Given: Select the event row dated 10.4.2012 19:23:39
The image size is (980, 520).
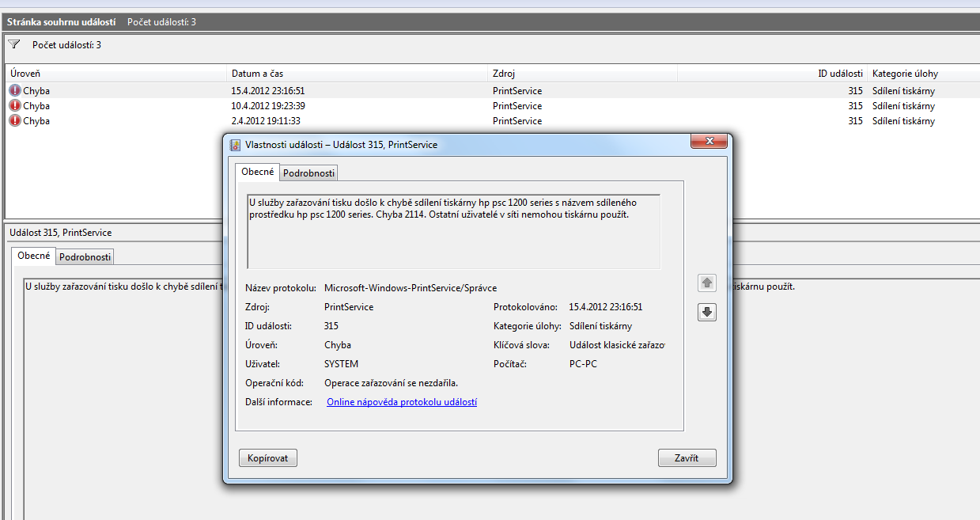Looking at the screenshot, I should 492,106.
